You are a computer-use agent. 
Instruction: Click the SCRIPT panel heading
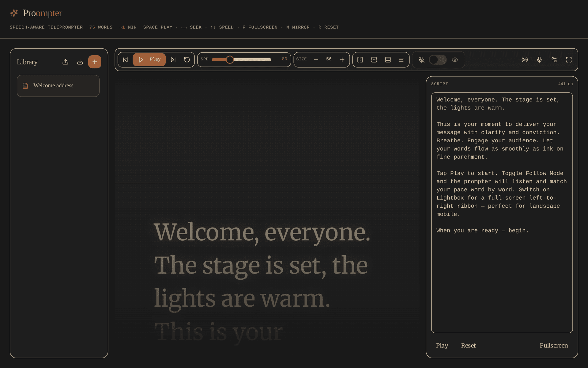439,84
